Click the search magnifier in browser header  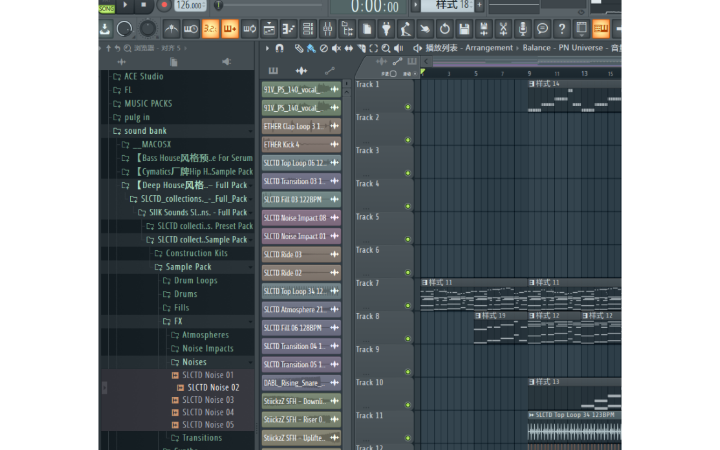coord(128,48)
